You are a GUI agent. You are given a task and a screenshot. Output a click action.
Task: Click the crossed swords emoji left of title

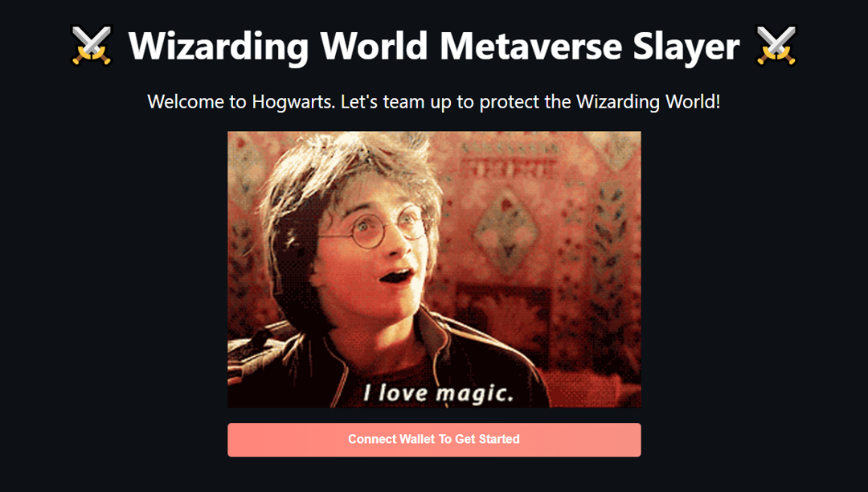click(x=92, y=46)
